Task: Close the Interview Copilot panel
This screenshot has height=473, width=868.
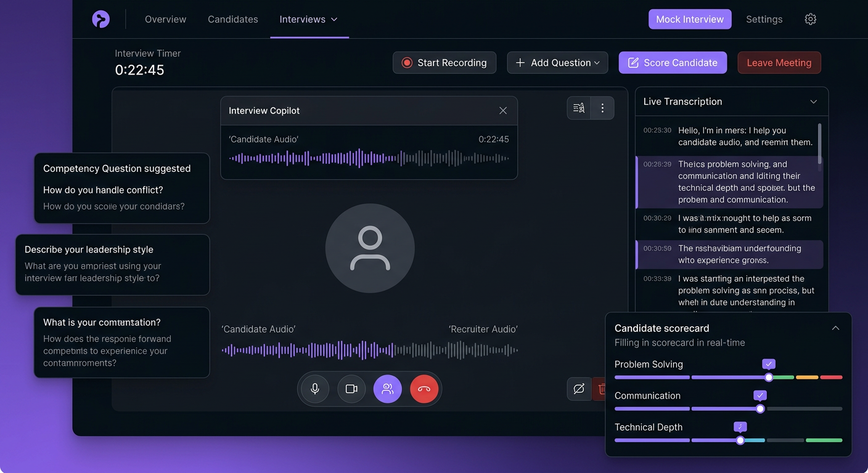Action: tap(503, 111)
